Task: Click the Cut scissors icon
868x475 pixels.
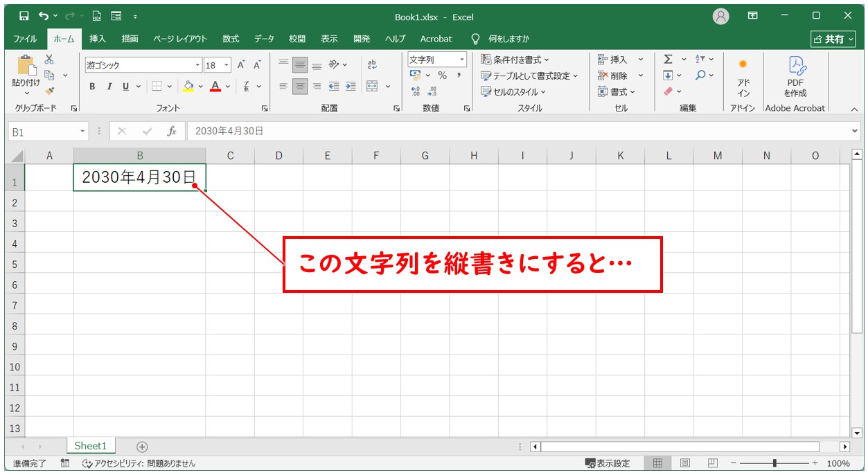Action: tap(49, 60)
